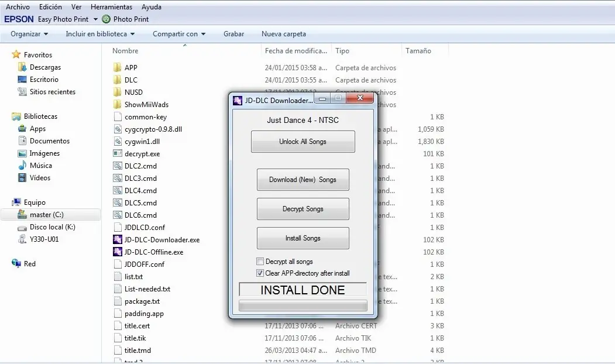Select Bibliotecas in the sidebar
The image size is (615, 364).
40,116
